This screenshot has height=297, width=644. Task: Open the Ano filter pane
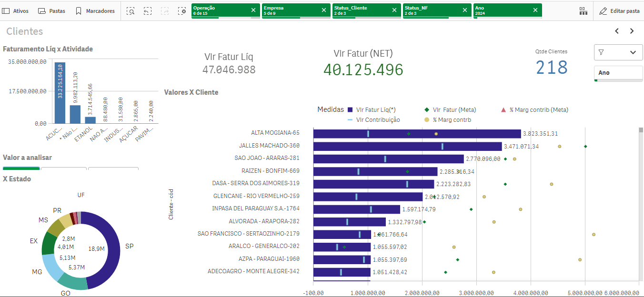(618, 73)
